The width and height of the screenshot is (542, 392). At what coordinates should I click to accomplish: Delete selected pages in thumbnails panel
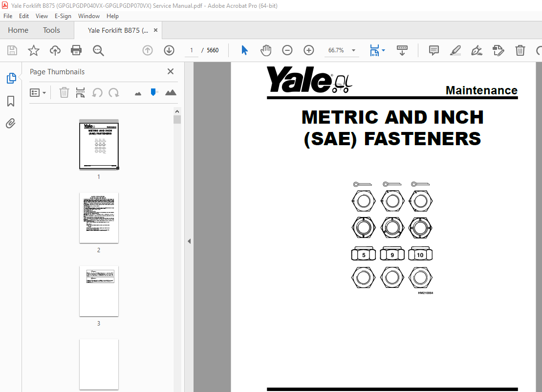click(64, 93)
